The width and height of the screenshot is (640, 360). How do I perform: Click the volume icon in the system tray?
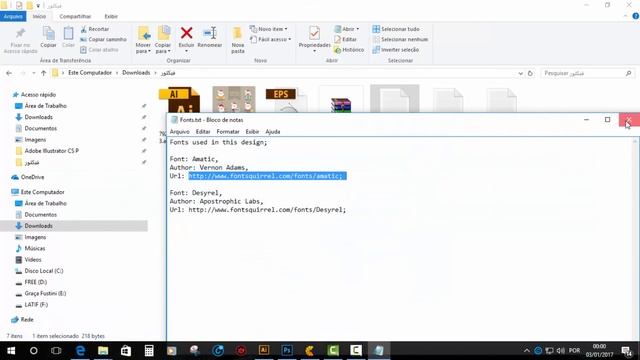(560, 351)
